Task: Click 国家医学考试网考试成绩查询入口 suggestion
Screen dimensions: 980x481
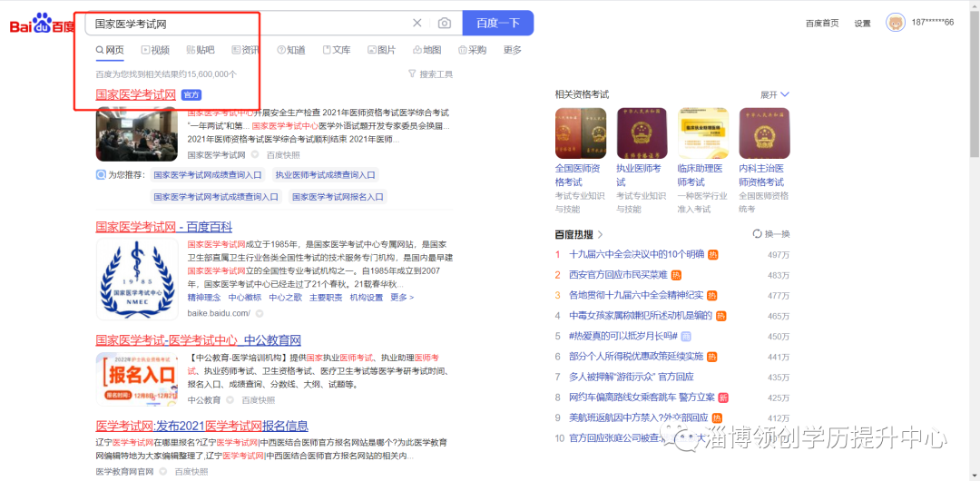Action: click(x=216, y=196)
